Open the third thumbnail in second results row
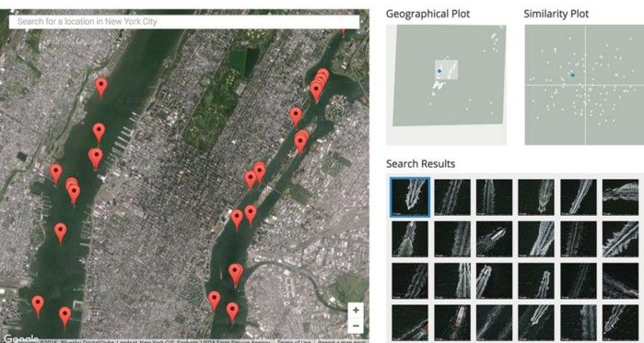 click(495, 239)
